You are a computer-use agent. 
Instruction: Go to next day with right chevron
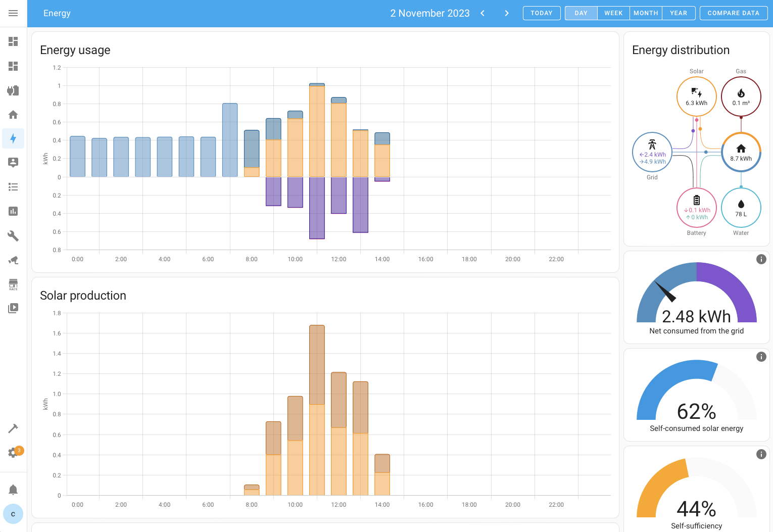click(507, 13)
